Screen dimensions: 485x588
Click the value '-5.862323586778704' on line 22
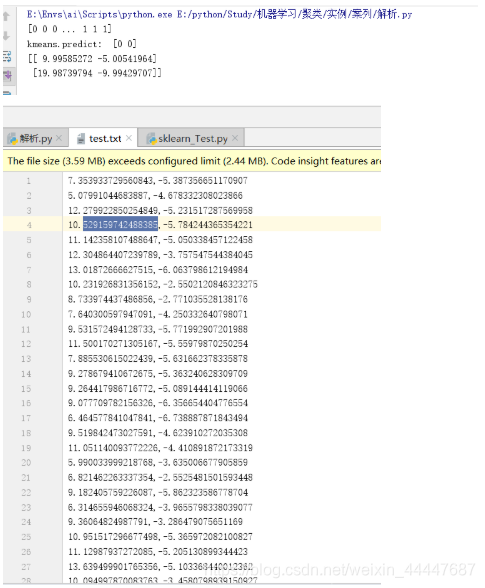[x=203, y=492]
